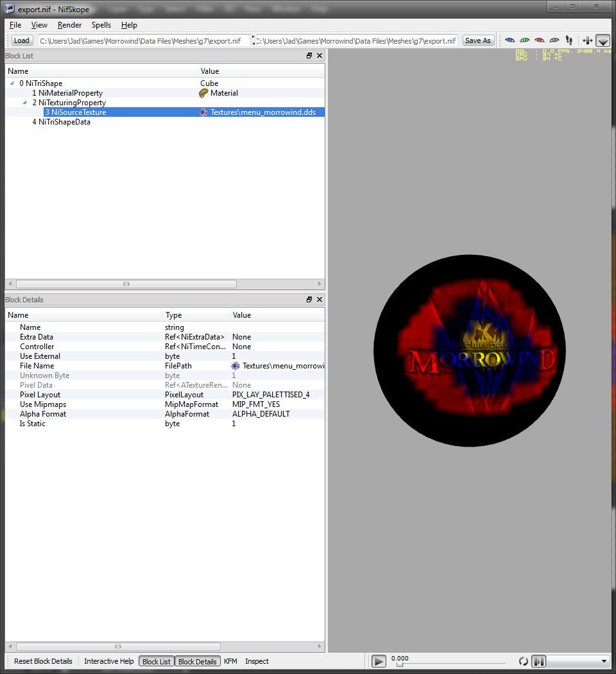The height and width of the screenshot is (674, 616).
Task: Click the flip/mirror view icon in toolbar
Action: click(587, 40)
